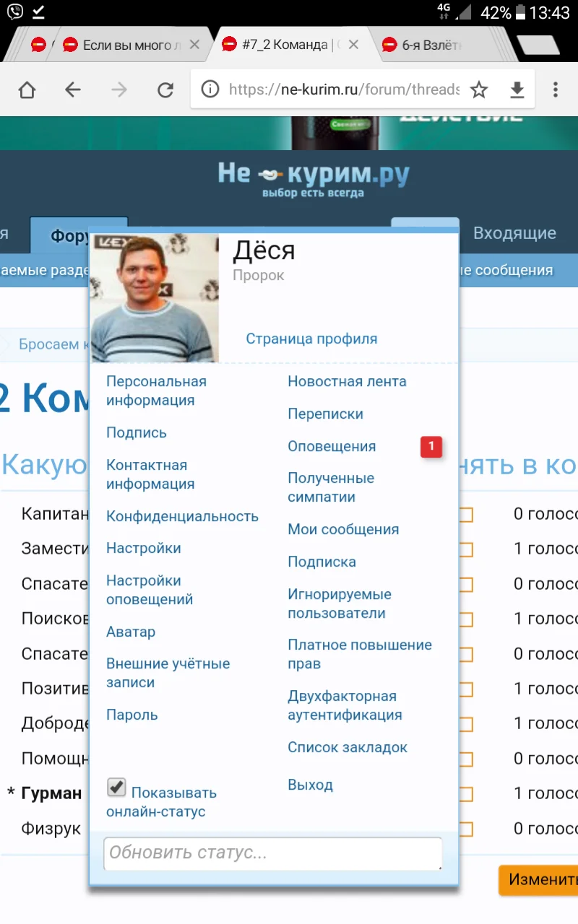The height and width of the screenshot is (924, 578).
Task: Check the orange box next to Капитан
Action: 465,514
